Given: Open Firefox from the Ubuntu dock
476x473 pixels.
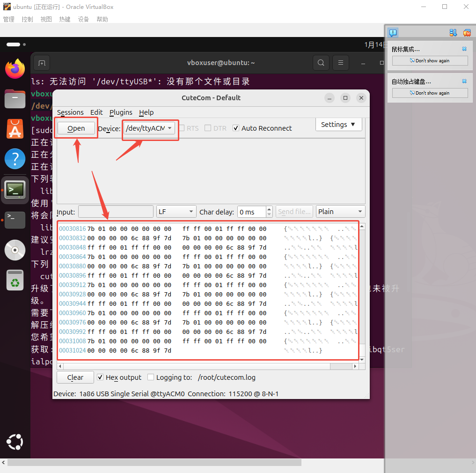Looking at the screenshot, I should click(x=15, y=69).
